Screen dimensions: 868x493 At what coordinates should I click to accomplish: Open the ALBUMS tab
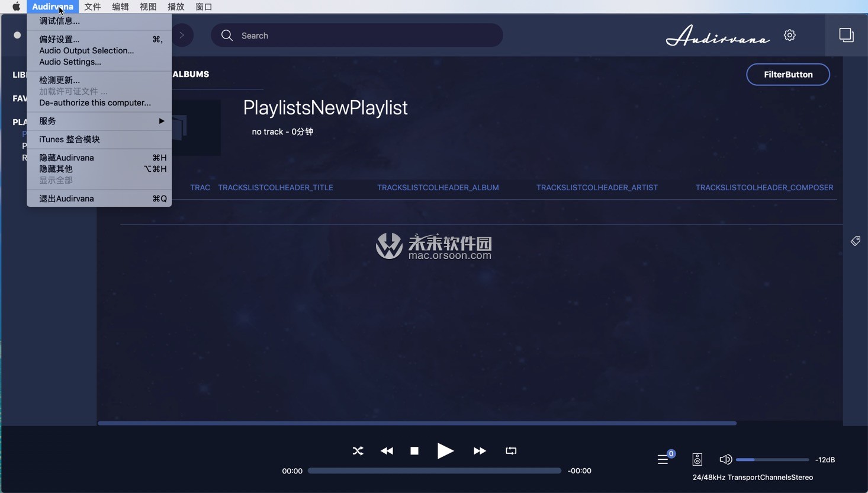coord(191,74)
